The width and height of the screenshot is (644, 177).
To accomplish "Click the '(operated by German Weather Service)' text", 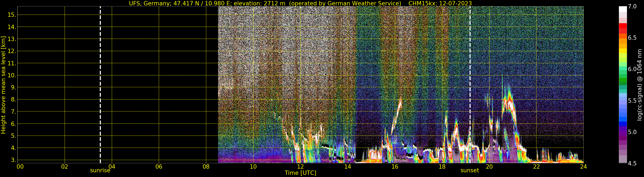I will click(x=345, y=3).
